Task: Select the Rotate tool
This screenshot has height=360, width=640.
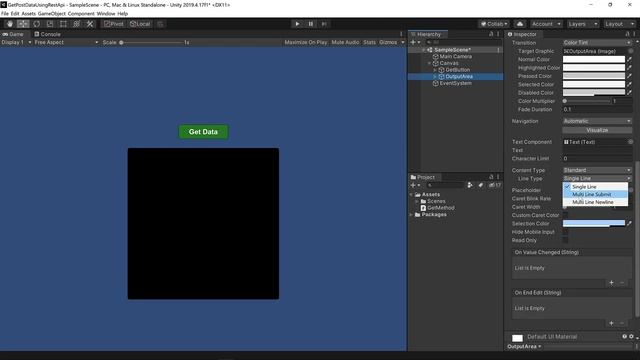Action: [x=36, y=24]
